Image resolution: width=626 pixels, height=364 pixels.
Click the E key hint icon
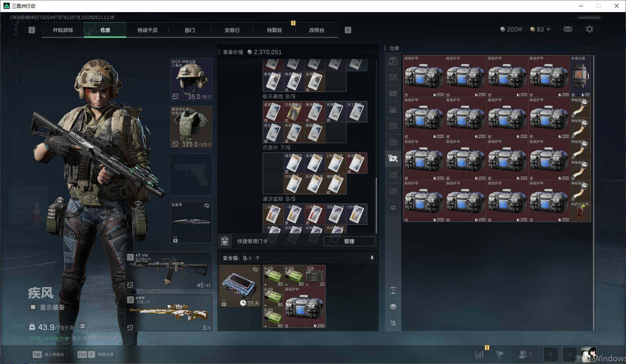348,30
